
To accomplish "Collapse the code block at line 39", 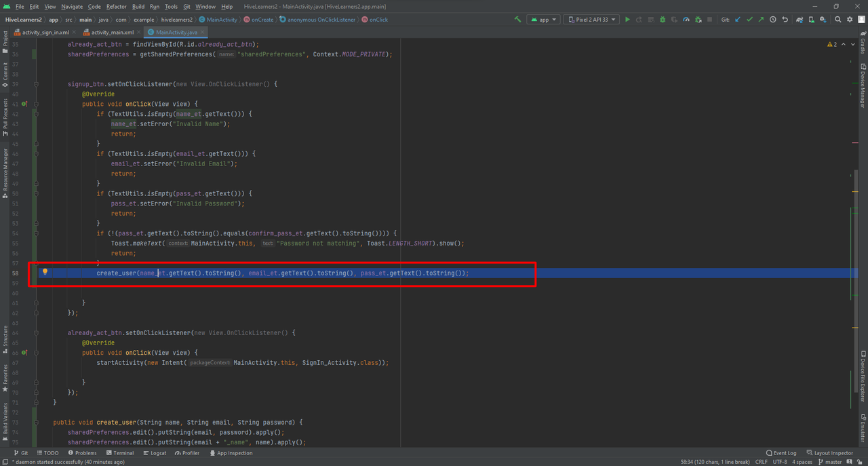I will click(x=36, y=84).
